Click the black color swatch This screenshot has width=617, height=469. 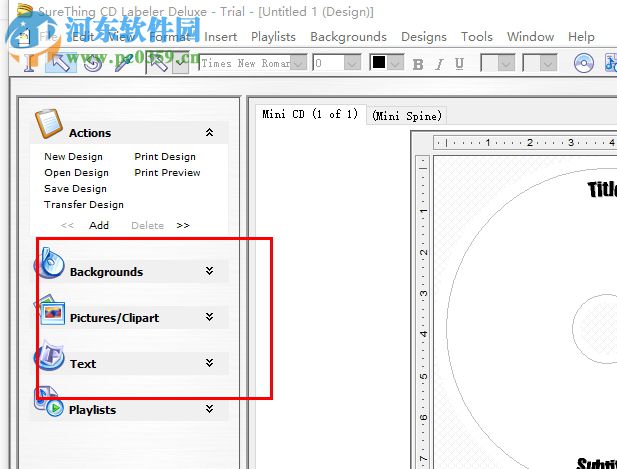click(379, 62)
